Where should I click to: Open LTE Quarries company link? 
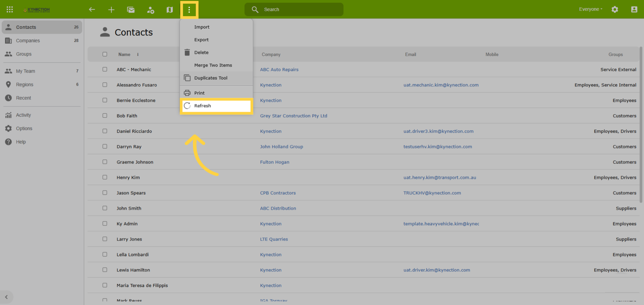[x=274, y=239]
